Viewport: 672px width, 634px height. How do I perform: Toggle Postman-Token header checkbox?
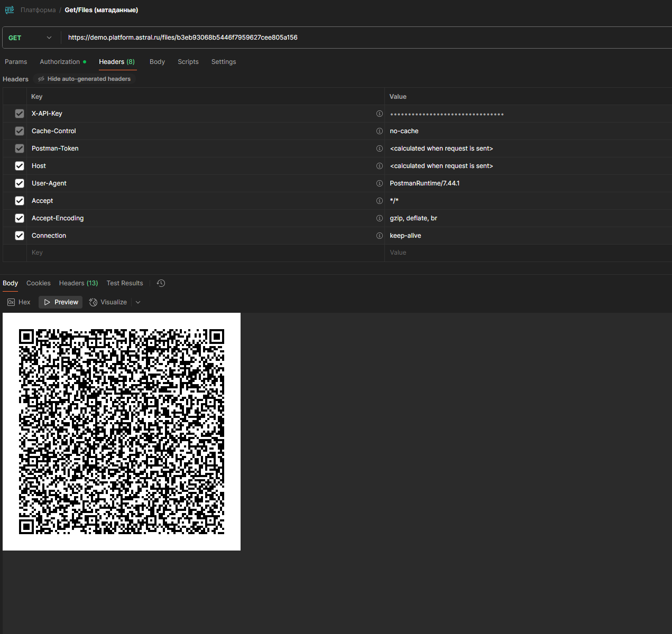click(20, 148)
